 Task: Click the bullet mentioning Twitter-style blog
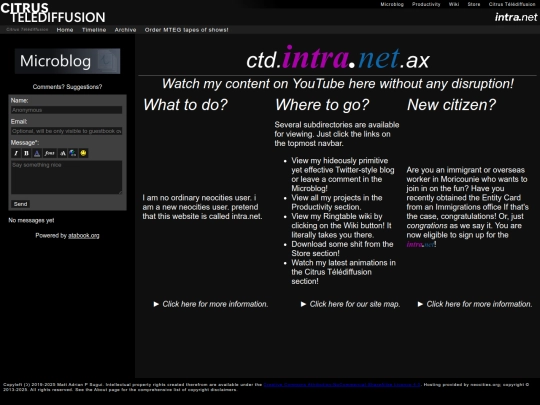(343, 175)
